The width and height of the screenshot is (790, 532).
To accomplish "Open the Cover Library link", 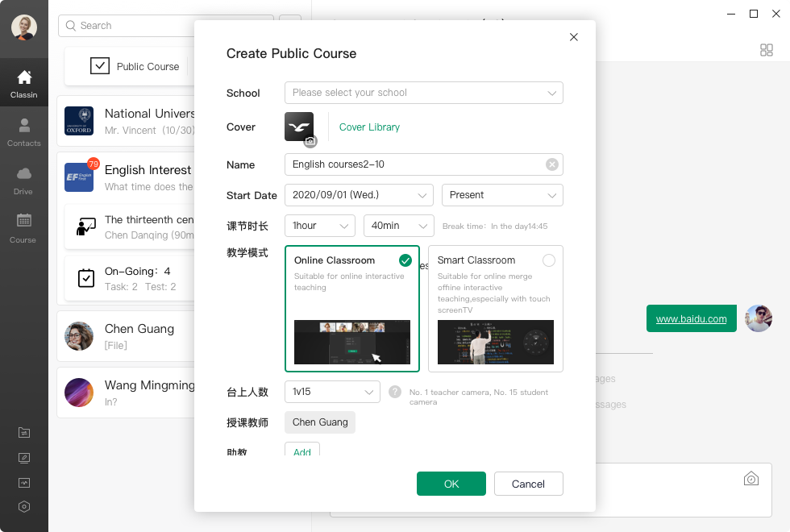I will tap(369, 127).
